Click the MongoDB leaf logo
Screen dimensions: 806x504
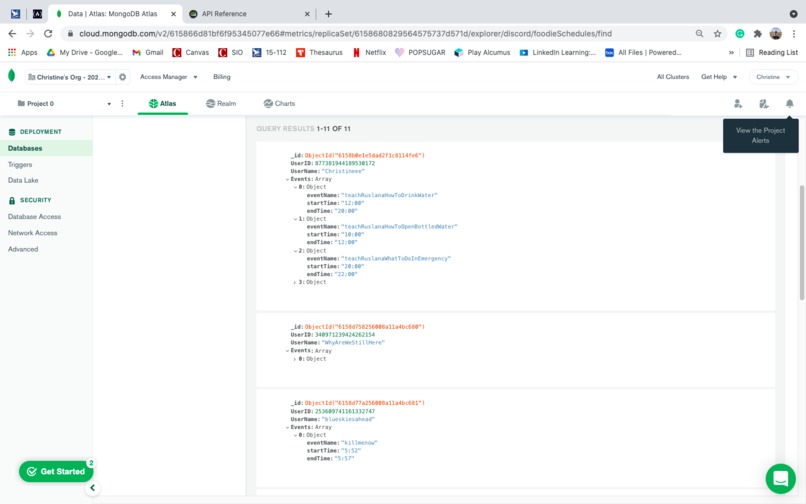(x=11, y=76)
